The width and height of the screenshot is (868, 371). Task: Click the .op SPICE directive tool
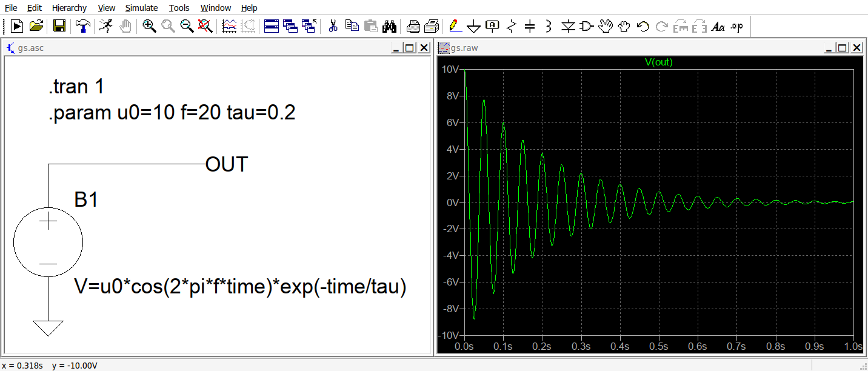(x=737, y=25)
